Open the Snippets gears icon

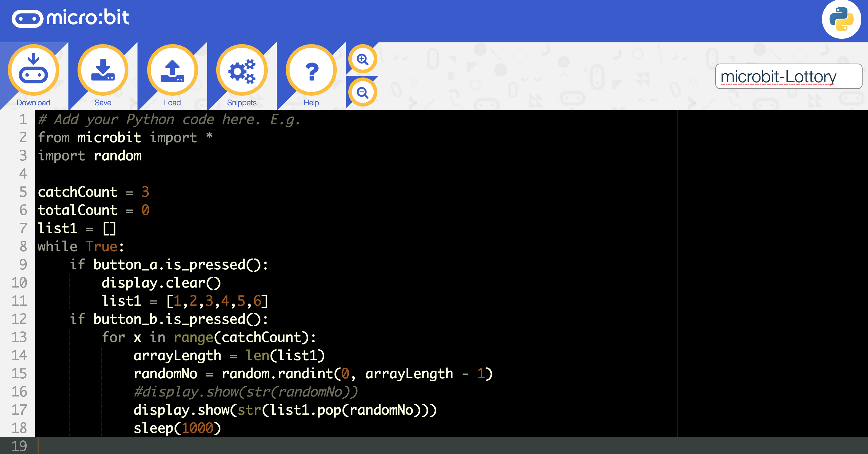pos(242,71)
